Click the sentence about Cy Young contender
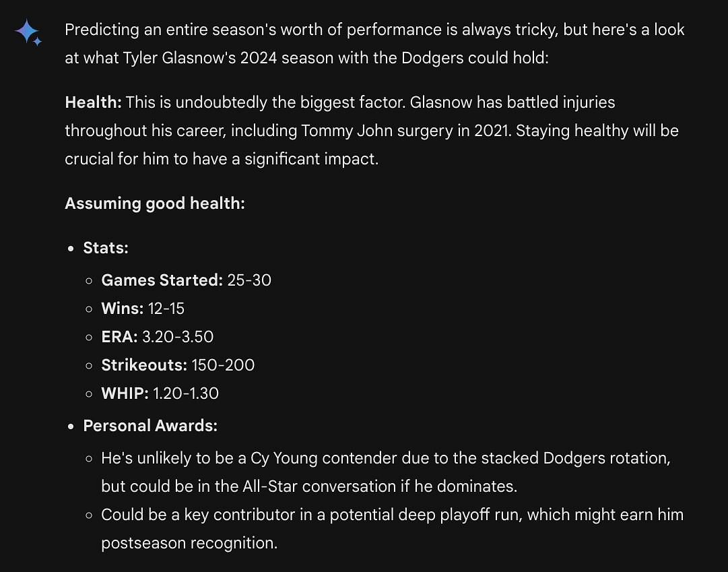The image size is (728, 572). click(x=385, y=458)
